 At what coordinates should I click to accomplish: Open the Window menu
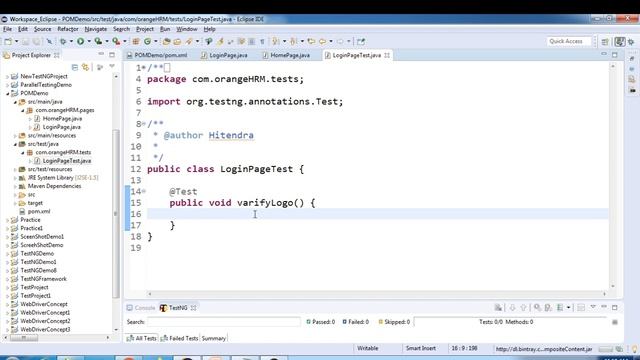point(187,29)
